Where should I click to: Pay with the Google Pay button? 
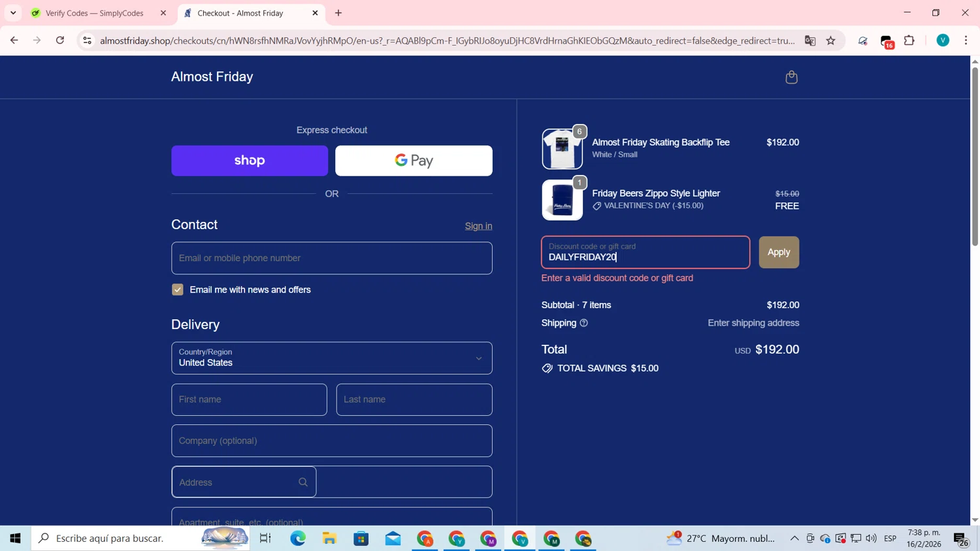[x=414, y=161]
